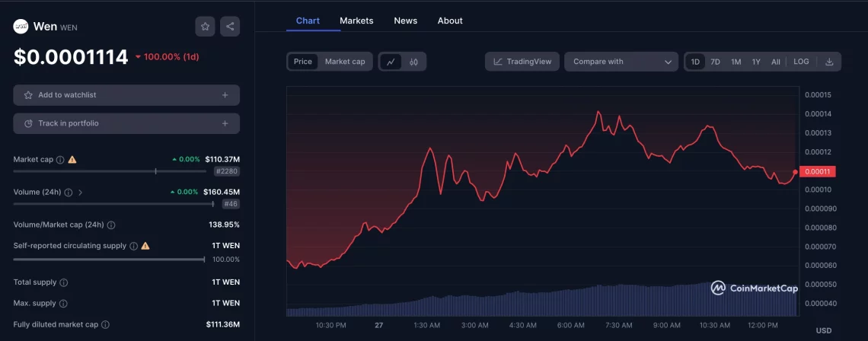Viewport: 868px width, 341px height.
Task: Switch to candlestick chart icon
Action: 413,62
